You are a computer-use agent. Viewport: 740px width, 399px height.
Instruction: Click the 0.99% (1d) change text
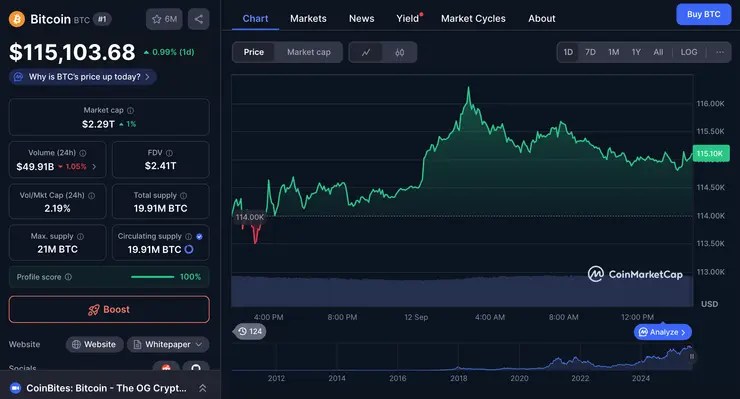[173, 52]
